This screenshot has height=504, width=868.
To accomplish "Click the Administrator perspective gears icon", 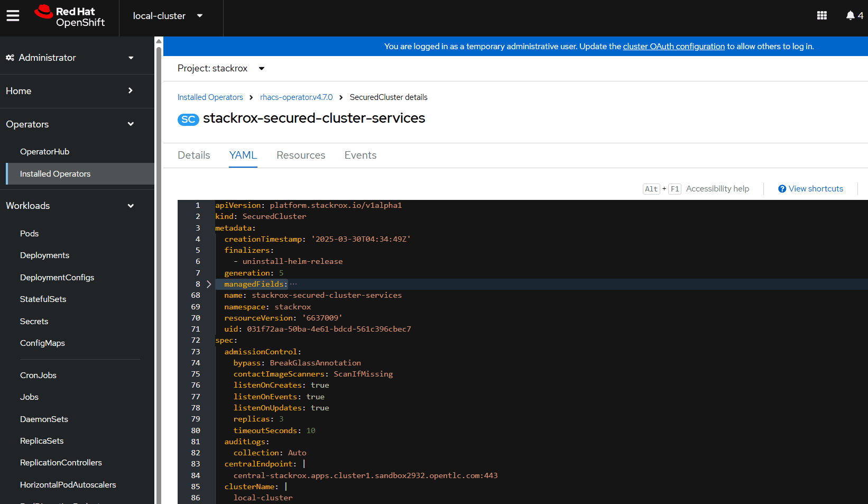I will point(10,58).
